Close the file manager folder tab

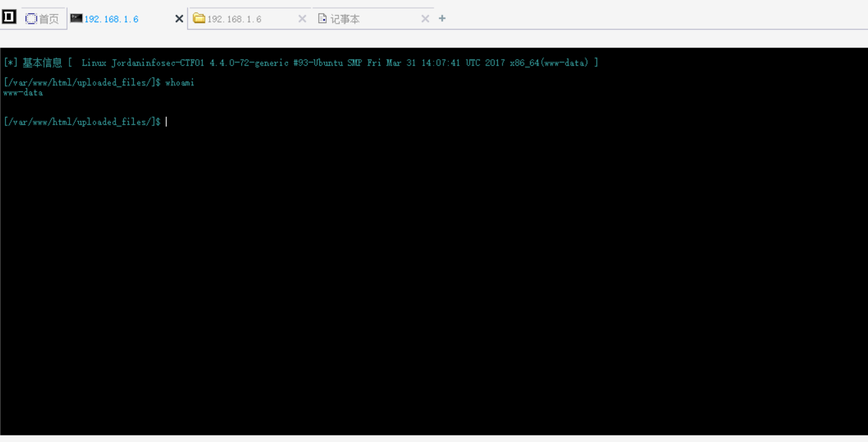pos(302,19)
